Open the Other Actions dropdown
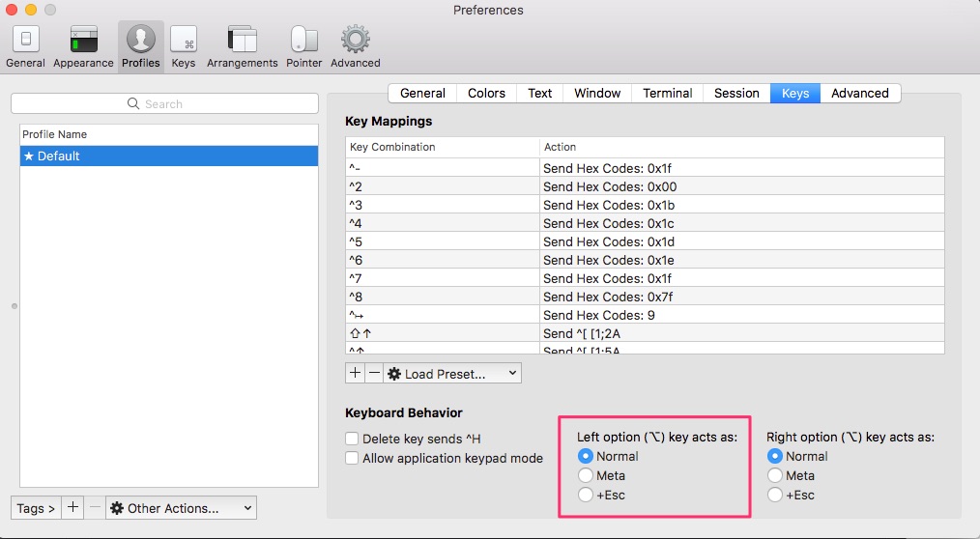The width and height of the screenshot is (980, 539). [x=182, y=508]
